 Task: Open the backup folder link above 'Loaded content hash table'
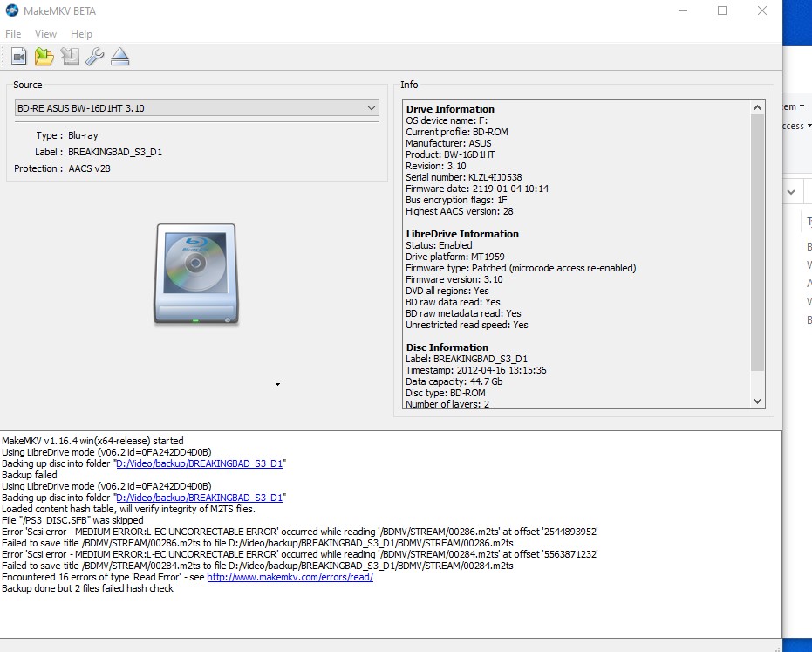(x=200, y=498)
